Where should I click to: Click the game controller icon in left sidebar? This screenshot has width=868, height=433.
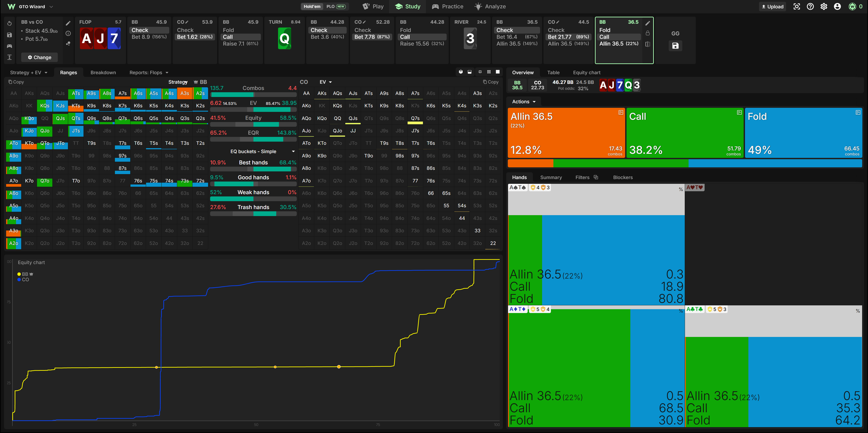pyautogui.click(x=9, y=46)
